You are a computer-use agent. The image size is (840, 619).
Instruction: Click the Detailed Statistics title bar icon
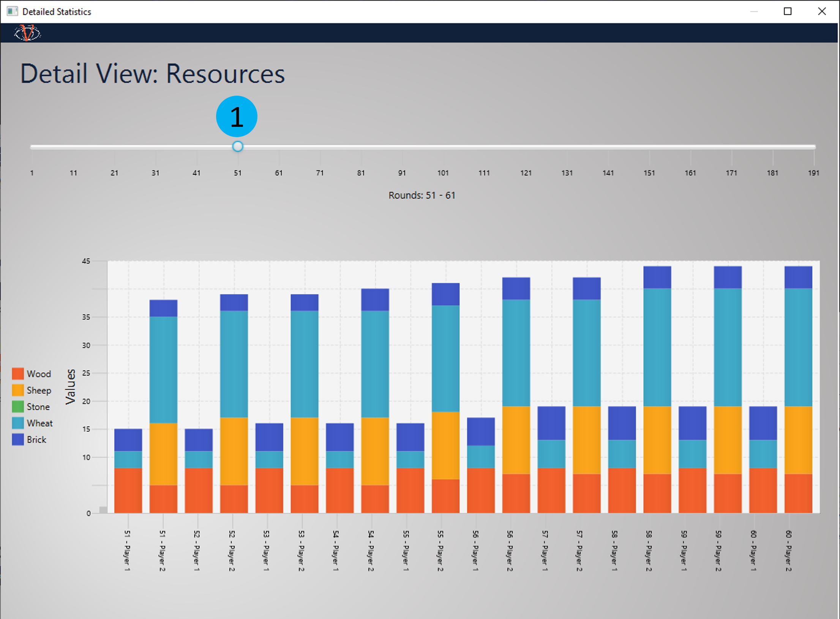click(12, 11)
